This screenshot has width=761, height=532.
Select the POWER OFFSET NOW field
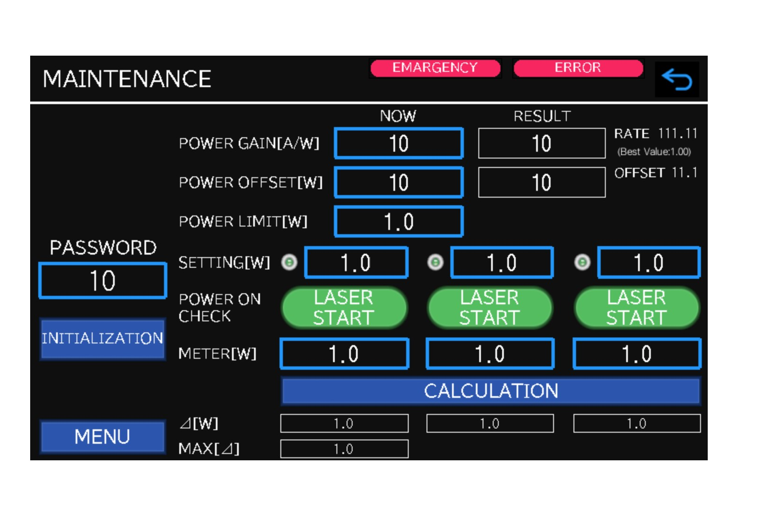coord(398,183)
